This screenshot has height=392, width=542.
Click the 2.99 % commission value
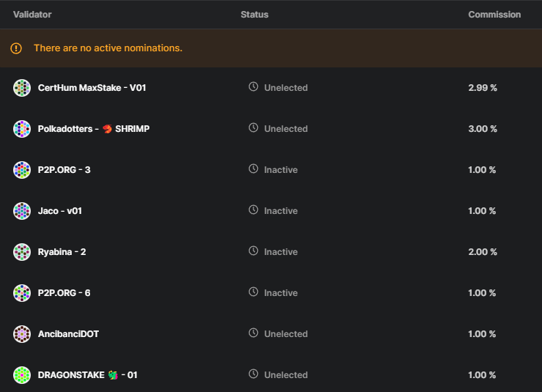[483, 88]
